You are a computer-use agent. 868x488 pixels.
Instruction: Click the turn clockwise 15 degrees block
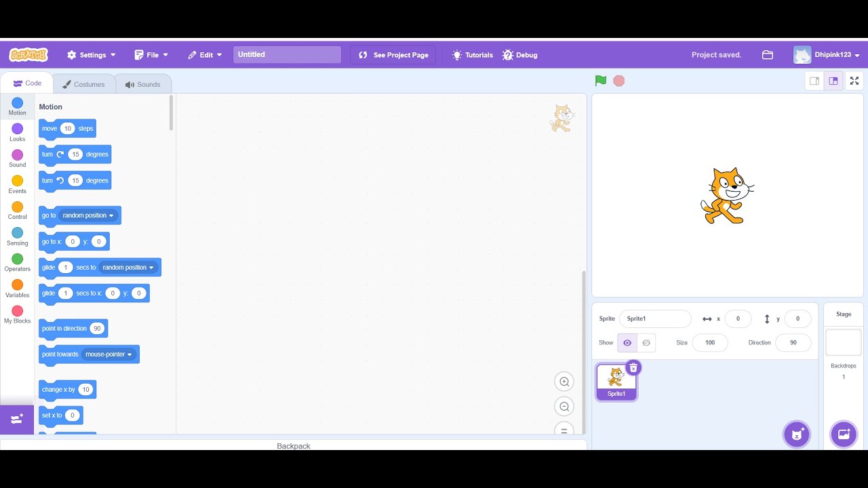[75, 155]
